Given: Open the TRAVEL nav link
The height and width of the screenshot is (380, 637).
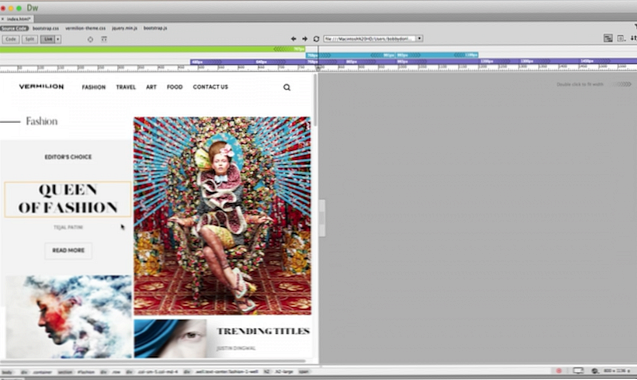Looking at the screenshot, I should (126, 87).
